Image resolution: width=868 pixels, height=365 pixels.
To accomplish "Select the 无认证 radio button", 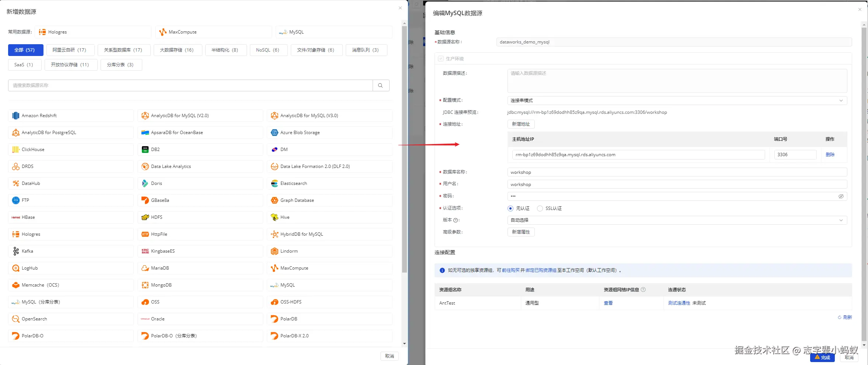I will (510, 208).
